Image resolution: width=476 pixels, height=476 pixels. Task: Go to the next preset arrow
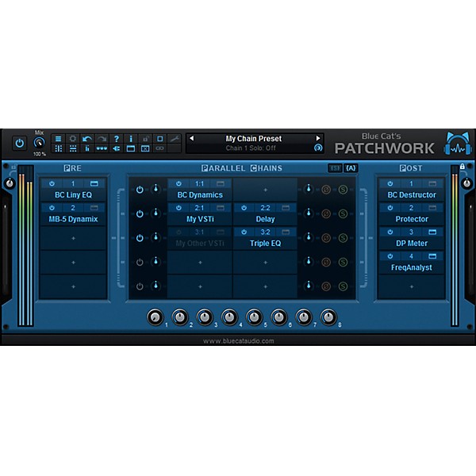coord(318,138)
